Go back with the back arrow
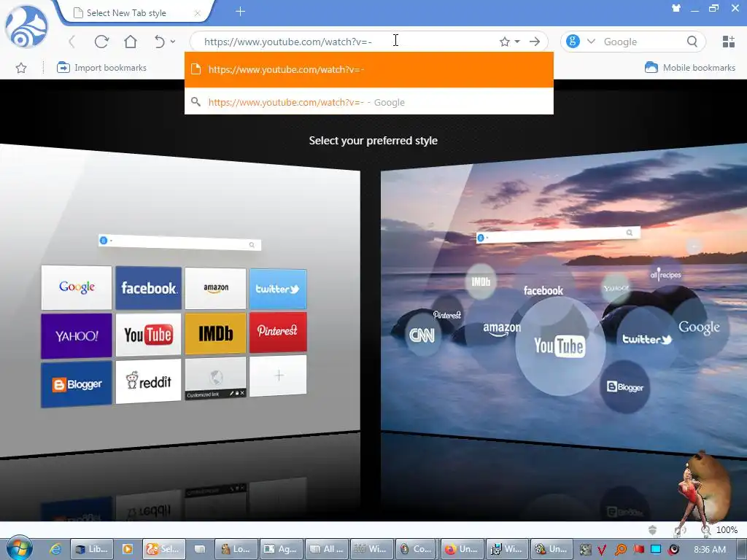This screenshot has height=560, width=747. click(x=72, y=42)
